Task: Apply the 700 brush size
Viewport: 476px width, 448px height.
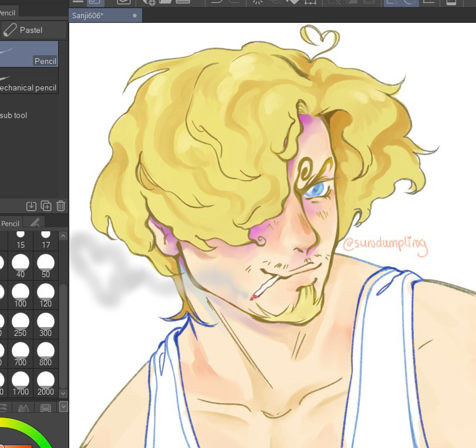Action: click(x=21, y=354)
